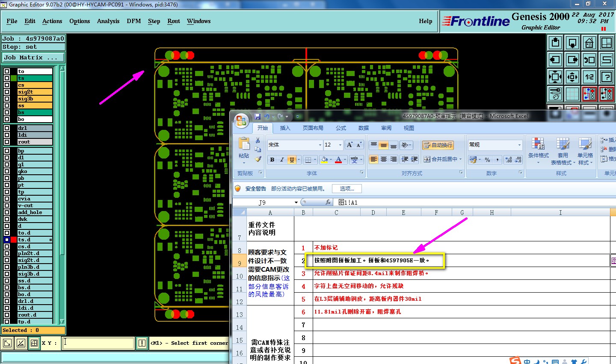
Task: Toggle Bold formatting in Excel
Action: point(272,159)
